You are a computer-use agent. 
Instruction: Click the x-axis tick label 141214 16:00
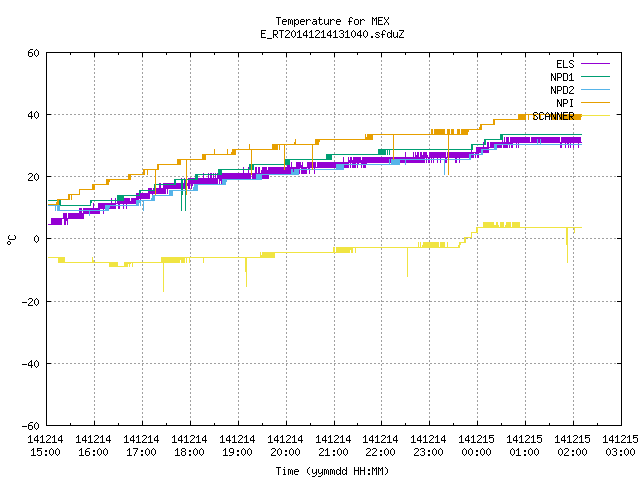click(x=93, y=446)
